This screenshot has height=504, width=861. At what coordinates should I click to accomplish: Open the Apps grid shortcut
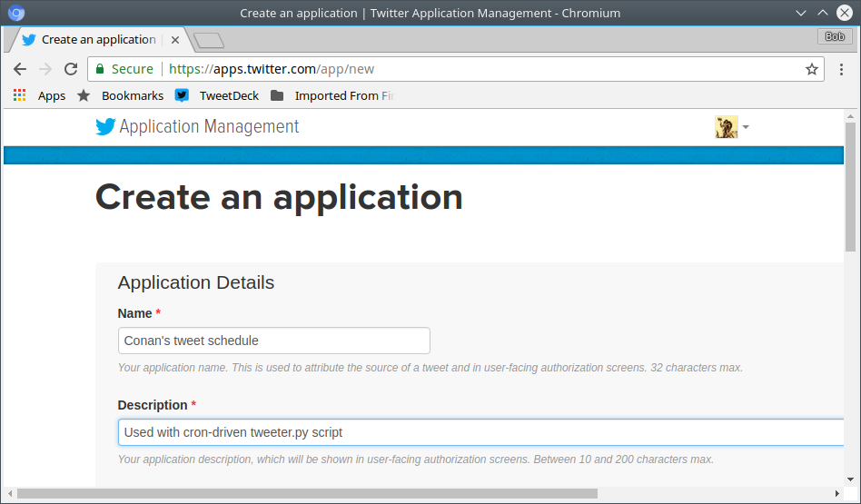20,95
